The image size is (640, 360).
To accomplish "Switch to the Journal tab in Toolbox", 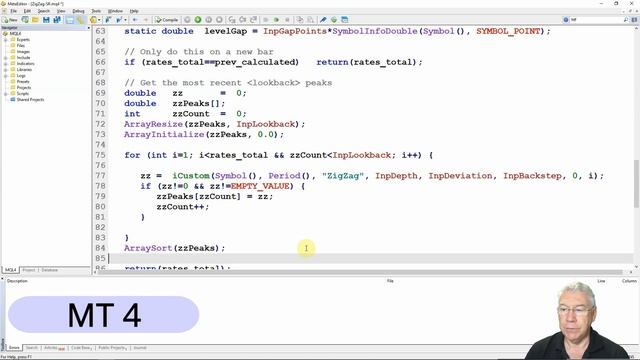I will pos(140,348).
